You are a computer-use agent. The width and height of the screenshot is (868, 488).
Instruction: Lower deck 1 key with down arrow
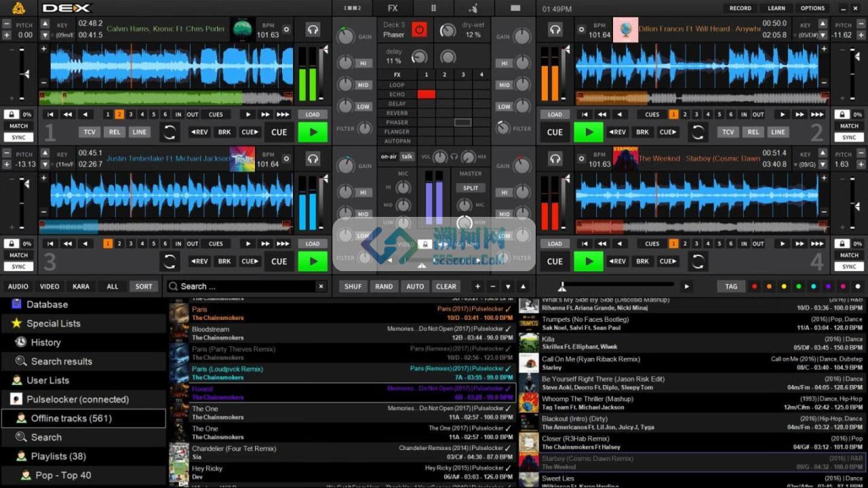[x=45, y=35]
